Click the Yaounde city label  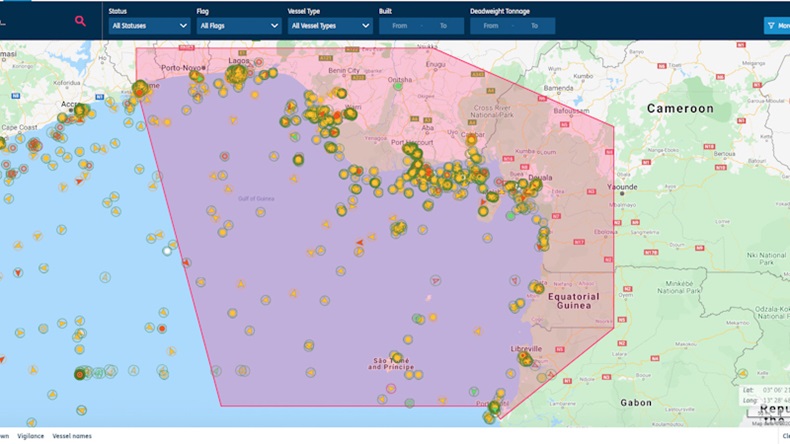[x=622, y=186]
